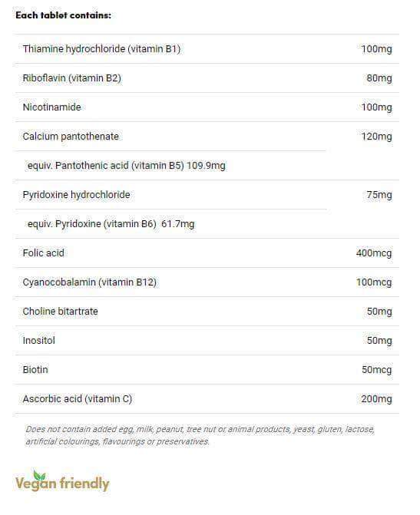This screenshot has height=515, width=420.
Task: Click the Inositol ingredient label
Action: point(39,340)
